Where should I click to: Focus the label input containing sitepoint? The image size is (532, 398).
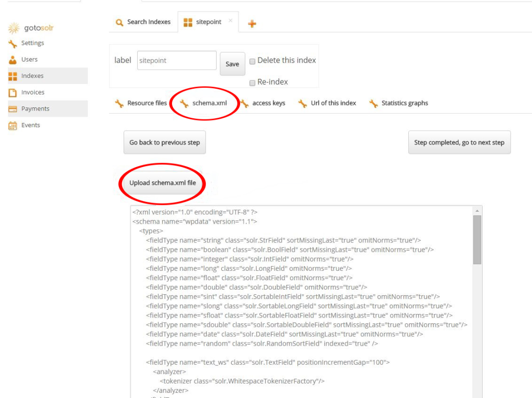pyautogui.click(x=177, y=60)
